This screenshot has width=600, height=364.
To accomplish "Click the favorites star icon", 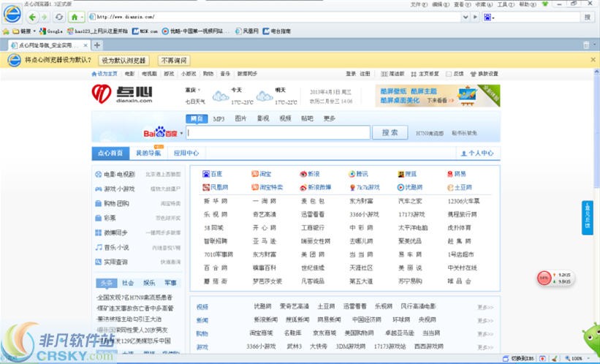I will click(x=6, y=31).
